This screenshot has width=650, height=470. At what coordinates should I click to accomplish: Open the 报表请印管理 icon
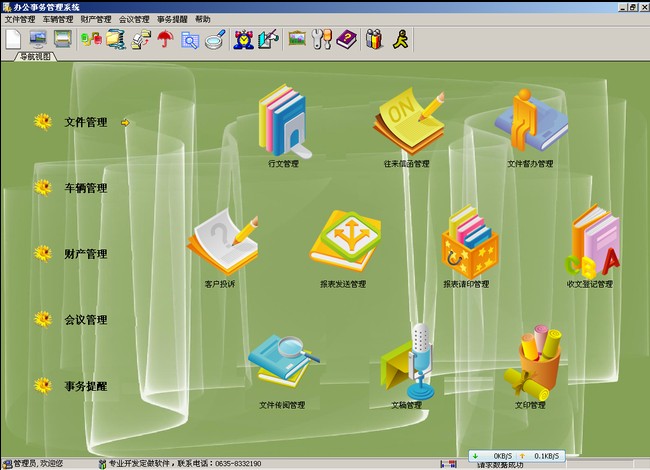[466, 241]
